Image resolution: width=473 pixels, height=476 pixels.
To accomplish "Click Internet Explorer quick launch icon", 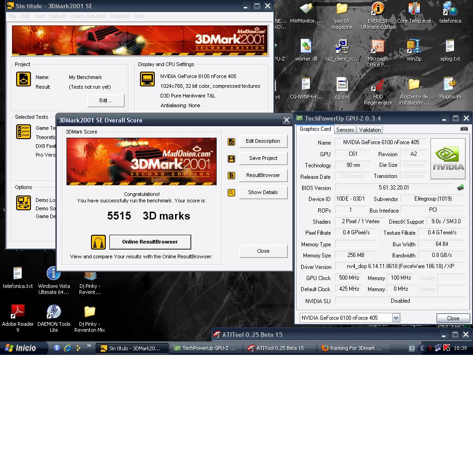I will pyautogui.click(x=67, y=348).
